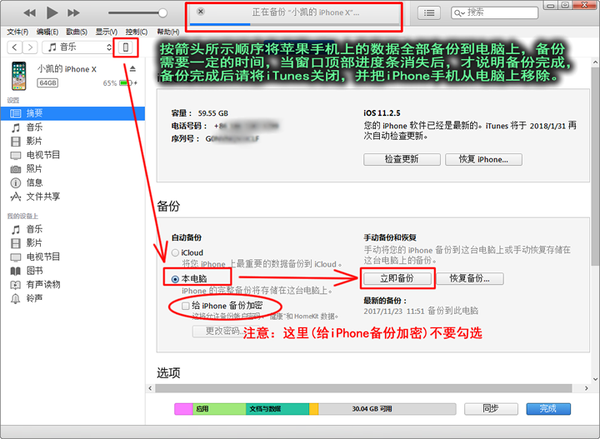This screenshot has height=439, width=600.
Task: Open the list view icon button
Action: click(429, 13)
